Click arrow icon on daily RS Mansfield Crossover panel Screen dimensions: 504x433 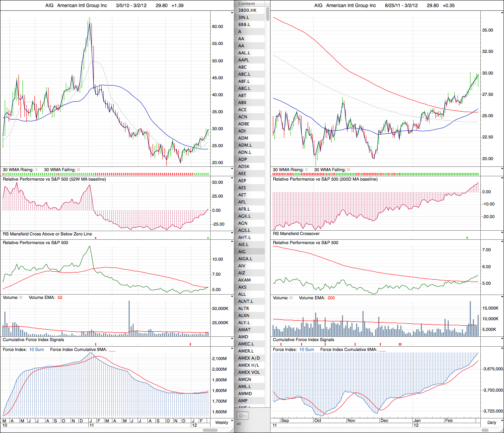pos(502,233)
